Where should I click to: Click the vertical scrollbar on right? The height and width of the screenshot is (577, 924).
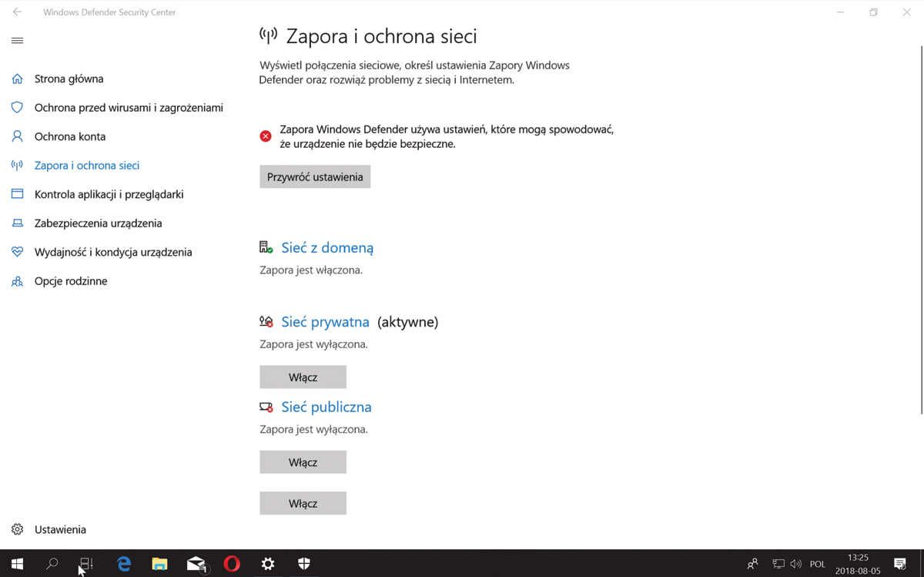(921, 231)
